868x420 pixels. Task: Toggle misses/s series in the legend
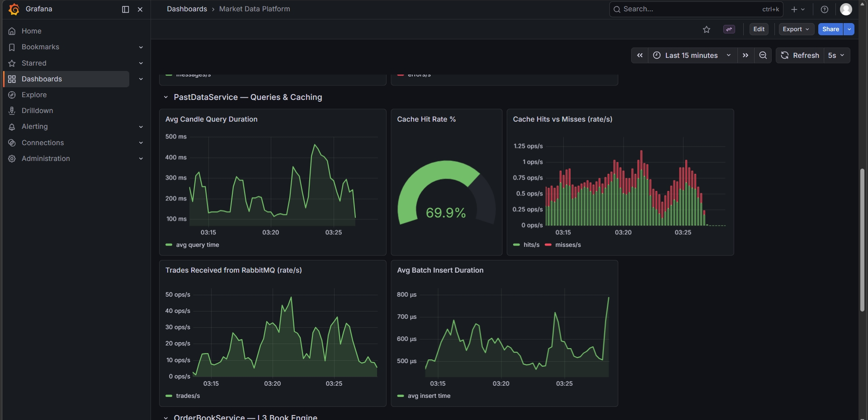tap(563, 245)
